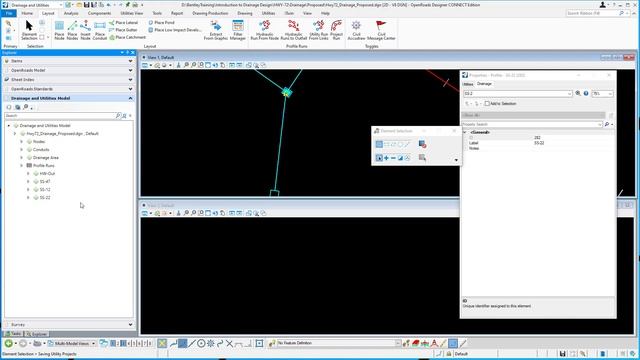Image resolution: width=640 pixels, height=360 pixels.
Task: Select the Place Nodes tool
Action: 72,30
